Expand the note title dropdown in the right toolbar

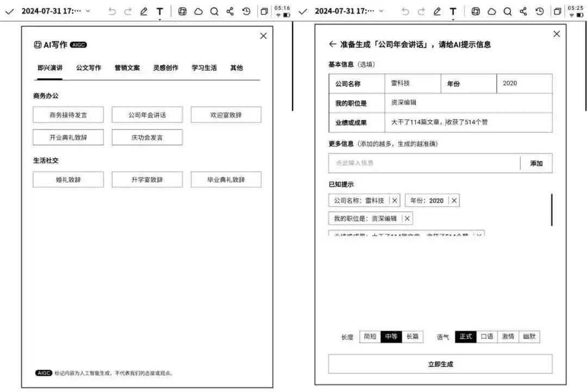(x=381, y=11)
